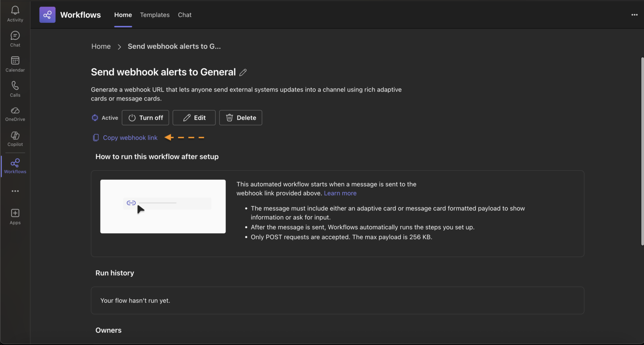Switch to the Templates tab
The image size is (644, 345).
click(155, 15)
